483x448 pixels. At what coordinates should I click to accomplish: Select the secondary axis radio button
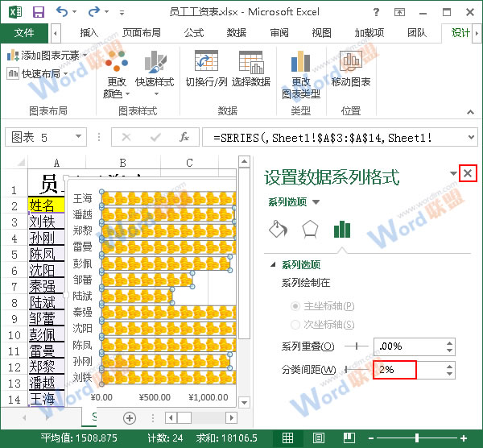pos(295,325)
